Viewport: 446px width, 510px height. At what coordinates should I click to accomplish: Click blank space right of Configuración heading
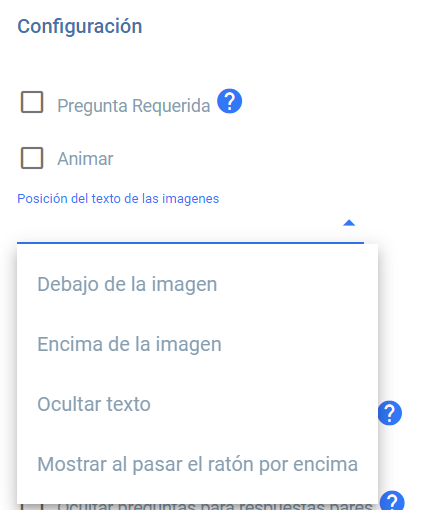pos(283,26)
